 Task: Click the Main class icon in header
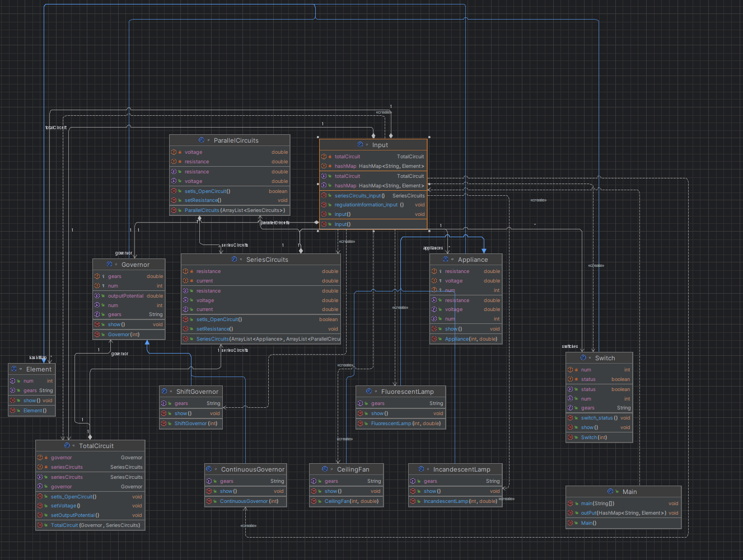[610, 491]
